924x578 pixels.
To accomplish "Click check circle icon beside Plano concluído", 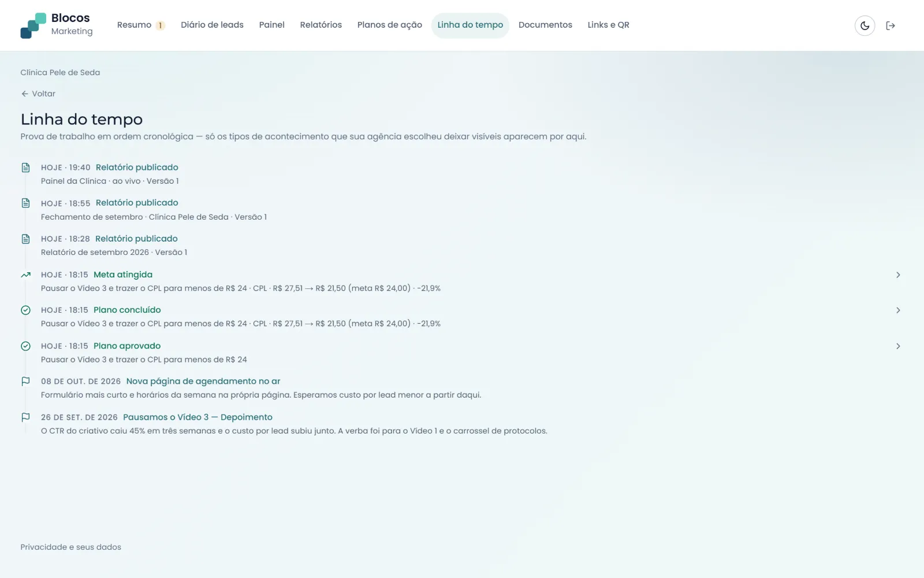I will (25, 310).
